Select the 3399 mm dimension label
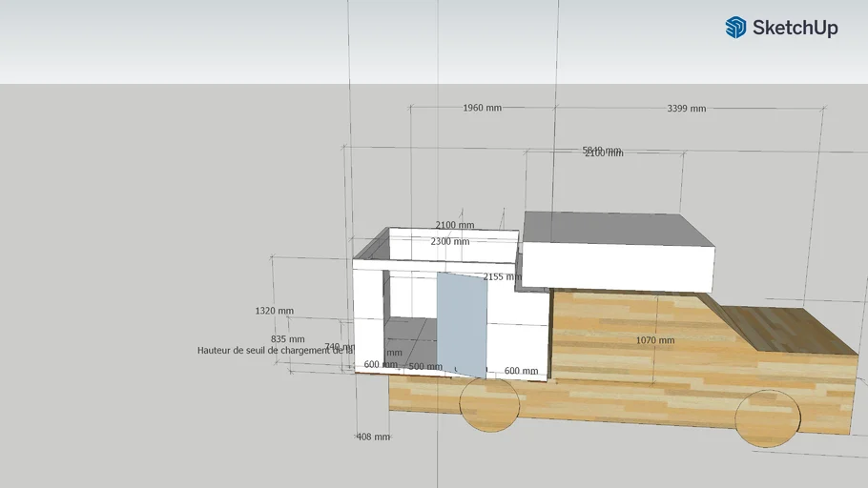This screenshot has height=488, width=868. (686, 109)
